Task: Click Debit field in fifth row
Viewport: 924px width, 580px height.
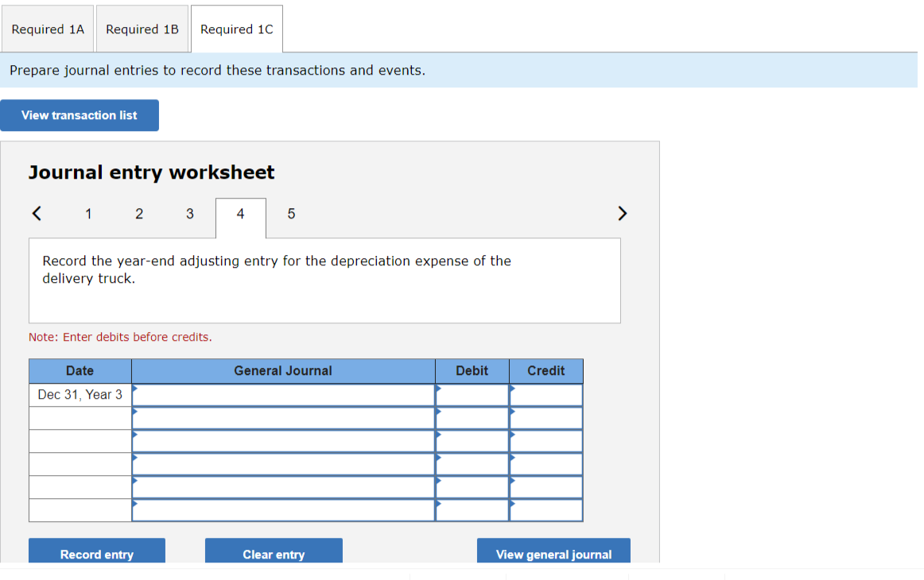Action: click(472, 487)
